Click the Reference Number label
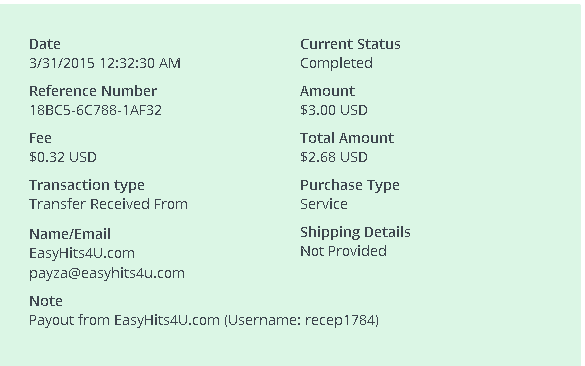Image resolution: width=585 pixels, height=366 pixels. click(93, 91)
